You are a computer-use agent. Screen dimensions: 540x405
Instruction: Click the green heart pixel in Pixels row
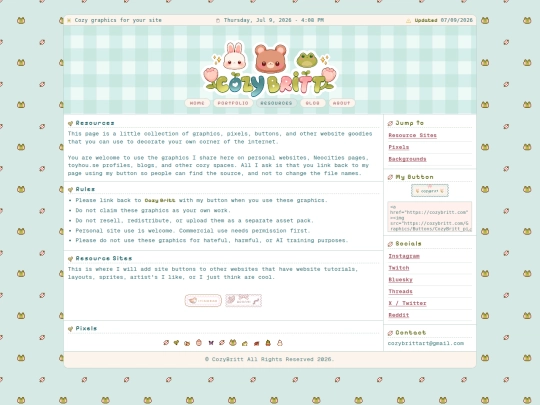[x=176, y=343]
